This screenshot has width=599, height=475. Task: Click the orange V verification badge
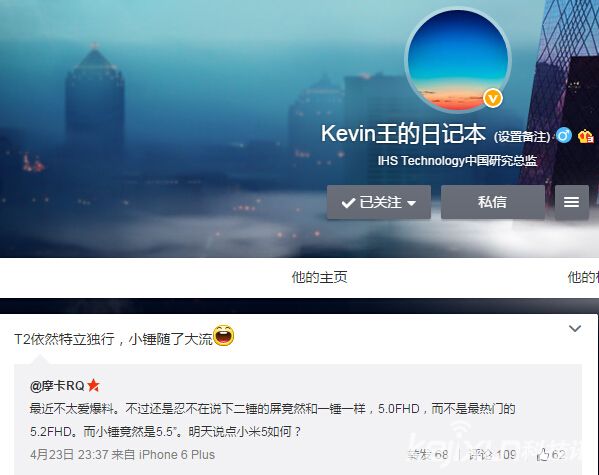(493, 98)
